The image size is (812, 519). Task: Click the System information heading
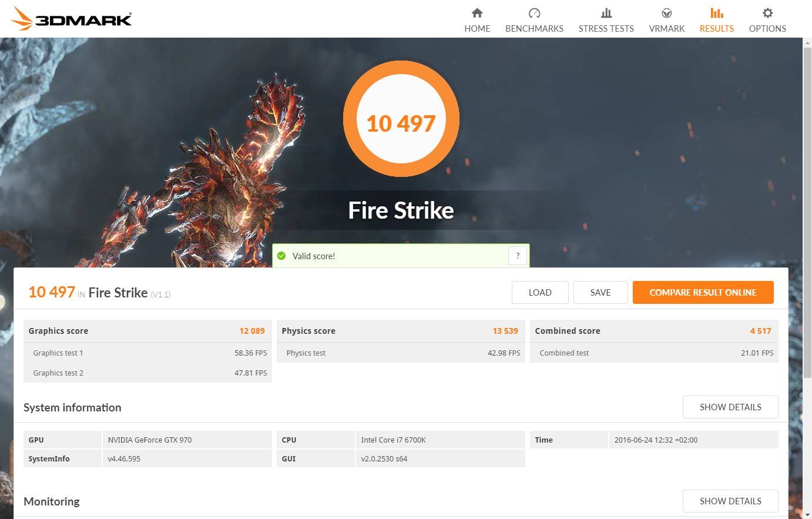coord(72,407)
